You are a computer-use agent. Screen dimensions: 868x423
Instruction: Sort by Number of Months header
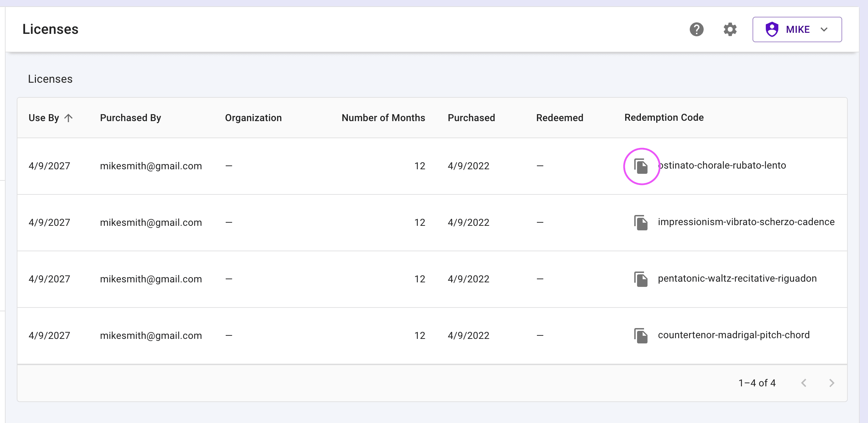point(383,118)
